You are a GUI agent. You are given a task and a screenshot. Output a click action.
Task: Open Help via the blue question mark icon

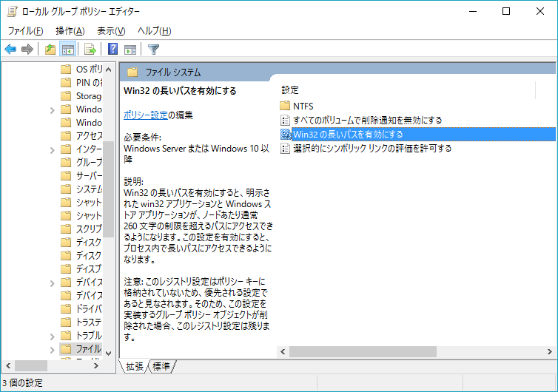pyautogui.click(x=113, y=50)
